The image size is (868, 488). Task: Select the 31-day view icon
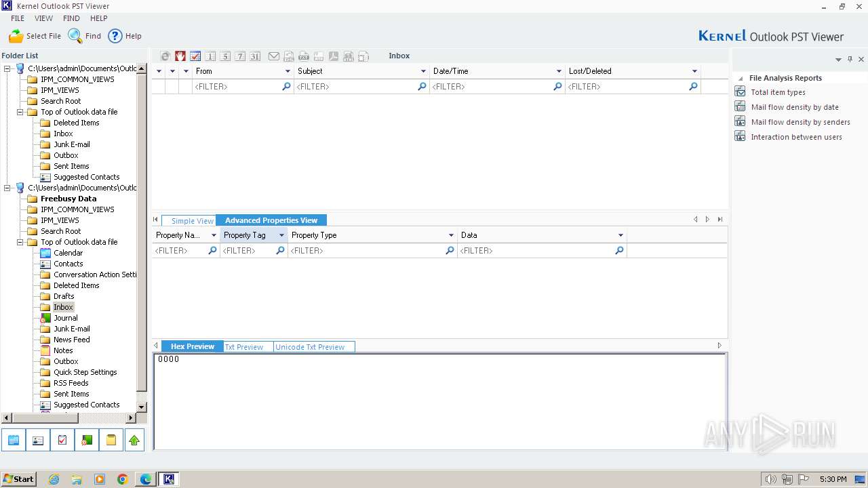coord(255,56)
